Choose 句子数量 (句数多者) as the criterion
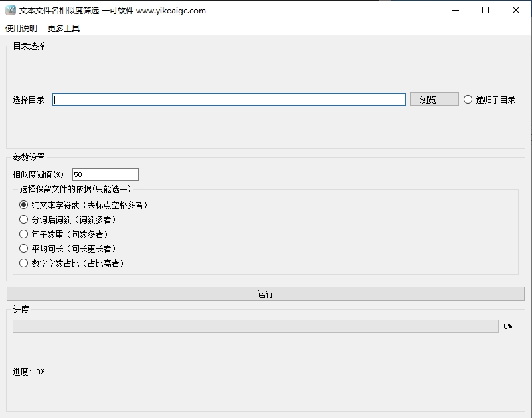532x418 pixels. coord(24,234)
